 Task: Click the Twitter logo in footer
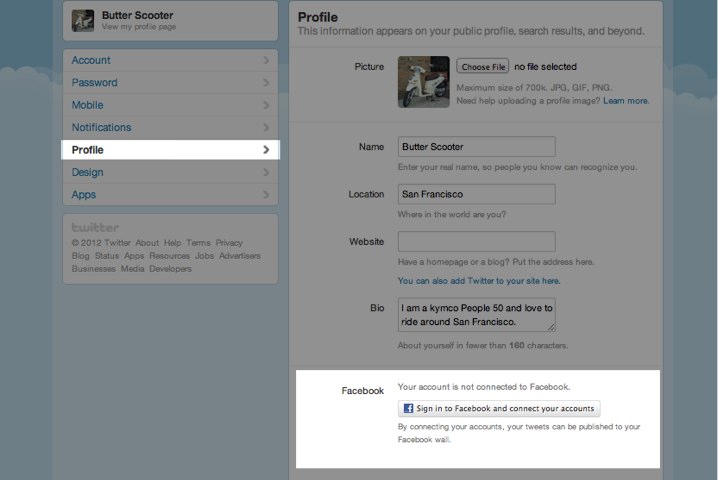pyautogui.click(x=95, y=228)
